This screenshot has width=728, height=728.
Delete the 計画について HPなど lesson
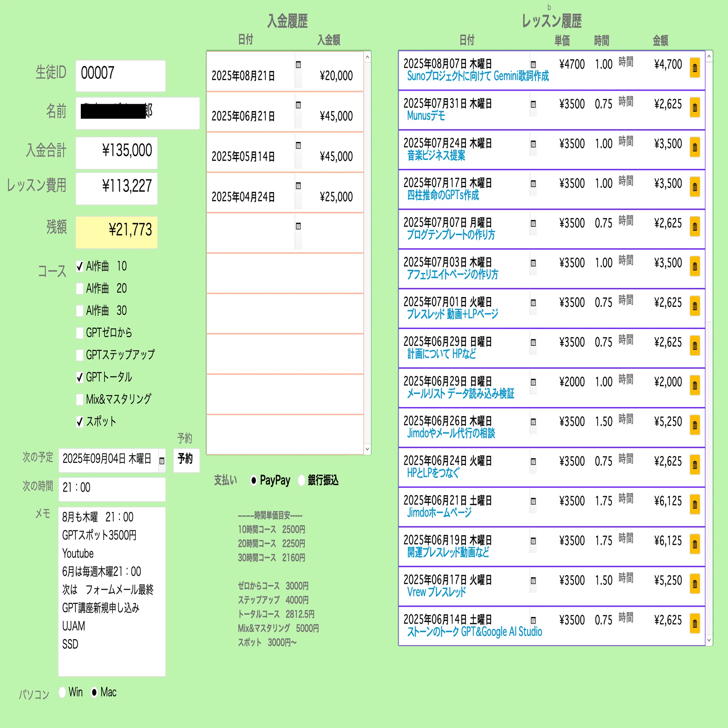point(695,345)
